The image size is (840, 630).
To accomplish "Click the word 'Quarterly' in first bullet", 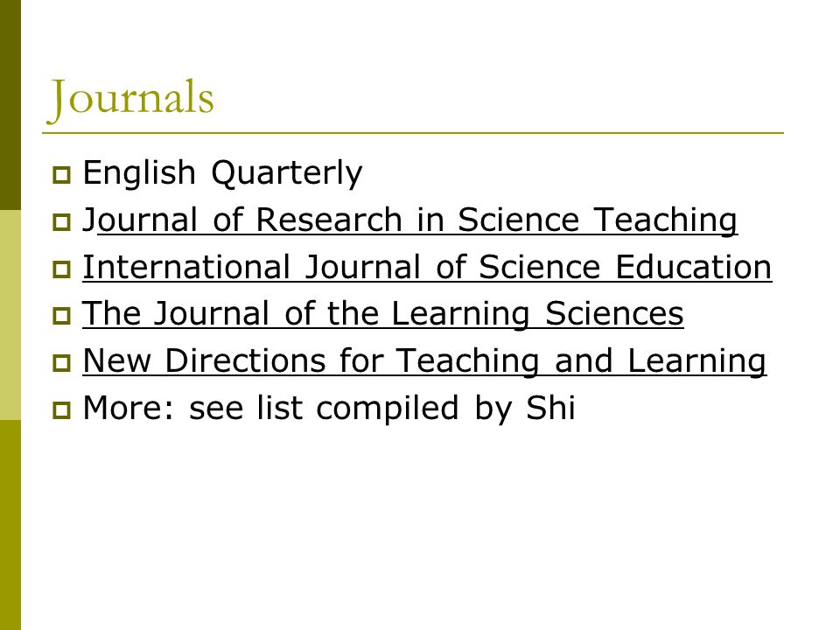I will pyautogui.click(x=287, y=174).
